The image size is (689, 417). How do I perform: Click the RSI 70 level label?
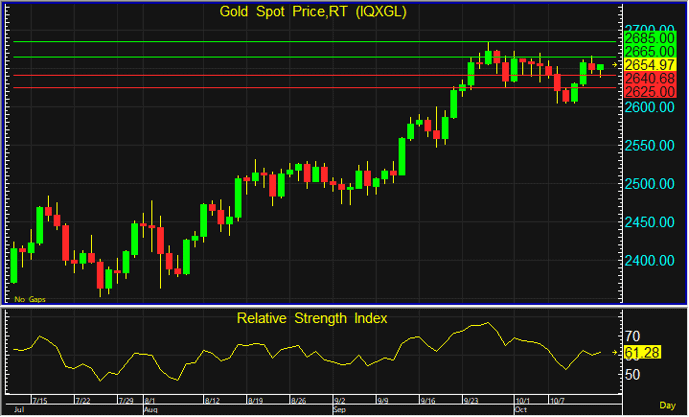(633, 335)
